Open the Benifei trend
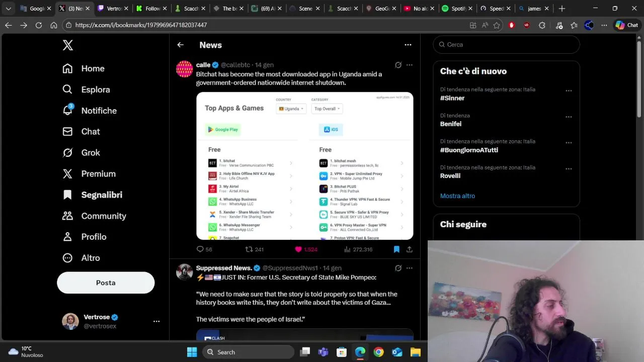Image resolution: width=644 pixels, height=362 pixels. 451,124
